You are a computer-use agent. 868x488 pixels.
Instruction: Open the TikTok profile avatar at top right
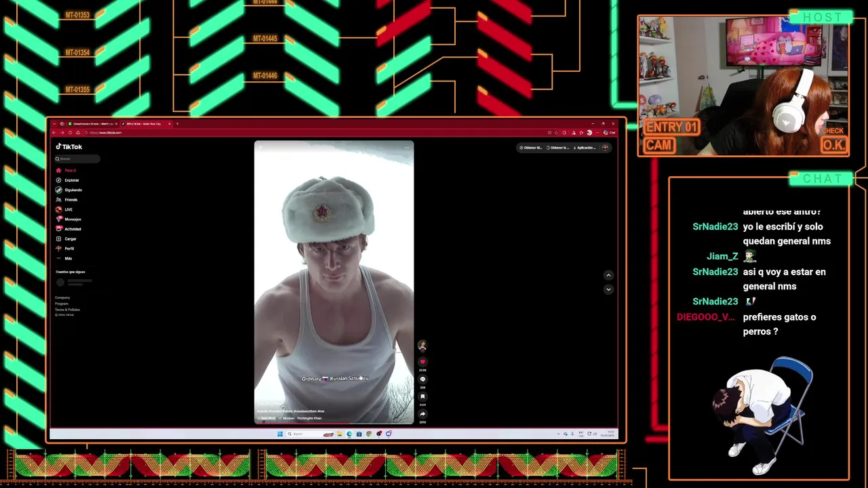(605, 148)
